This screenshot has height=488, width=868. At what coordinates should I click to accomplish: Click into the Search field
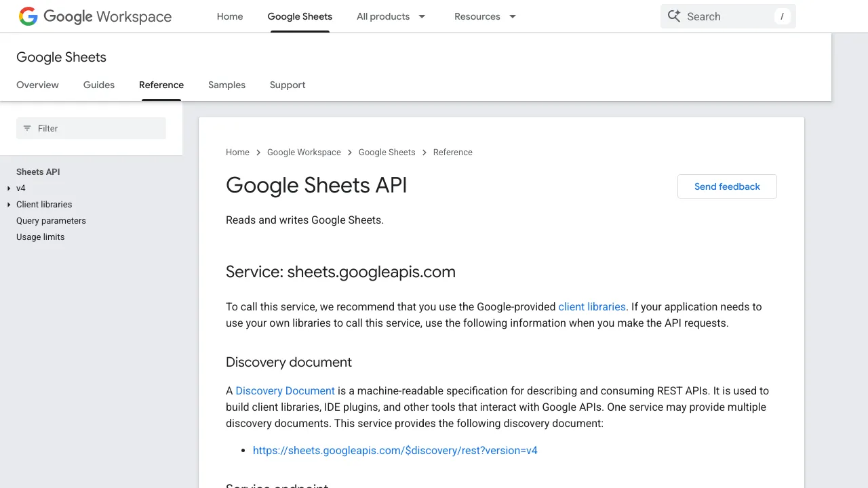(x=728, y=16)
